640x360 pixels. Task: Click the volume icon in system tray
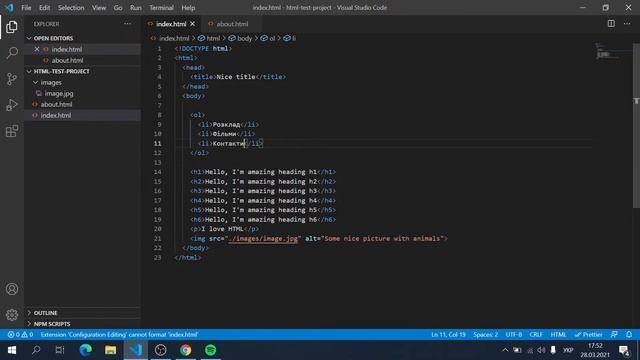[541, 350]
